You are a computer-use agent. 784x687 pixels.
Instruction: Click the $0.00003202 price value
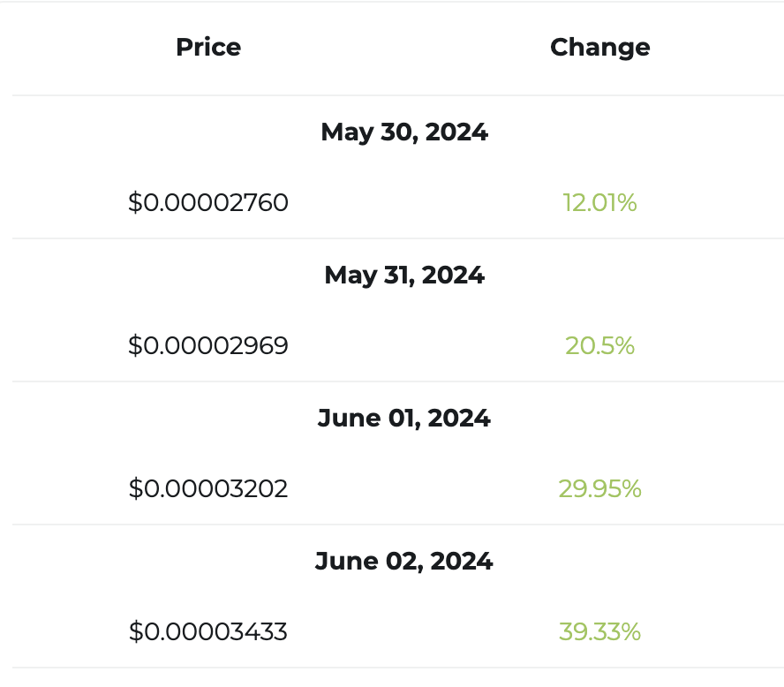click(x=208, y=489)
